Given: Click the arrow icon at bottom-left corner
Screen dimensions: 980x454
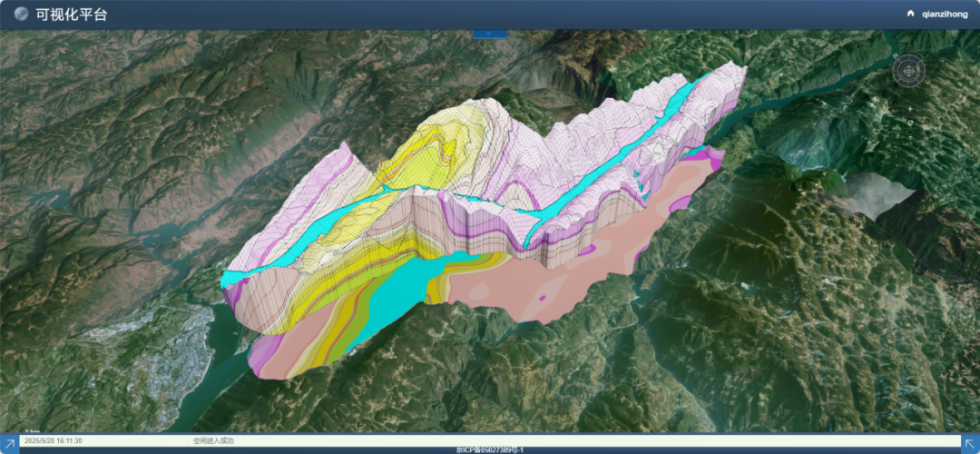Looking at the screenshot, I should pos(9,442).
